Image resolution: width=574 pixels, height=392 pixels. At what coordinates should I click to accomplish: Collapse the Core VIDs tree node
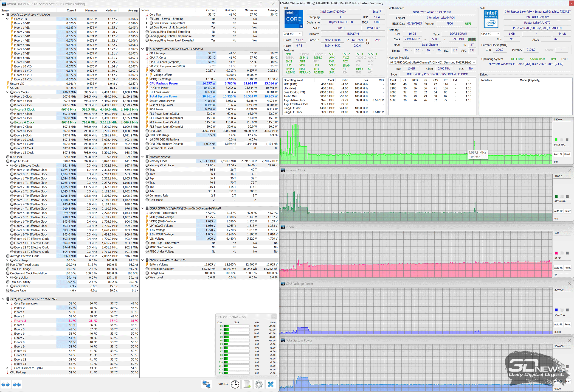(7, 19)
